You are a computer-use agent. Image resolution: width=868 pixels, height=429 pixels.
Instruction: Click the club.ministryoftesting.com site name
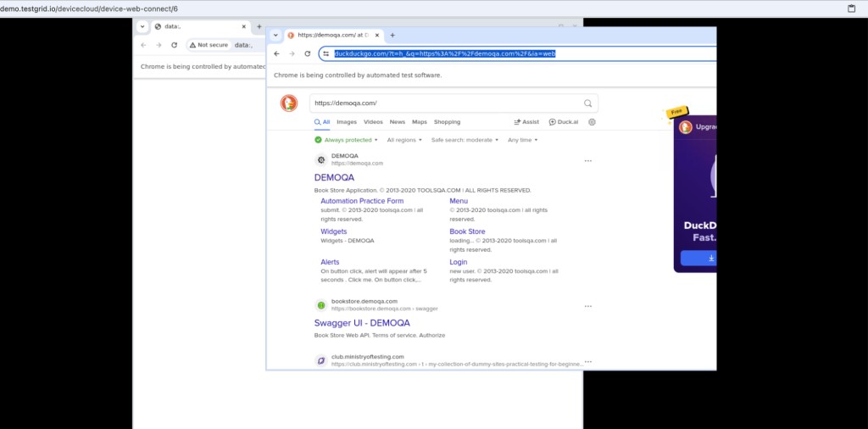[368, 356]
